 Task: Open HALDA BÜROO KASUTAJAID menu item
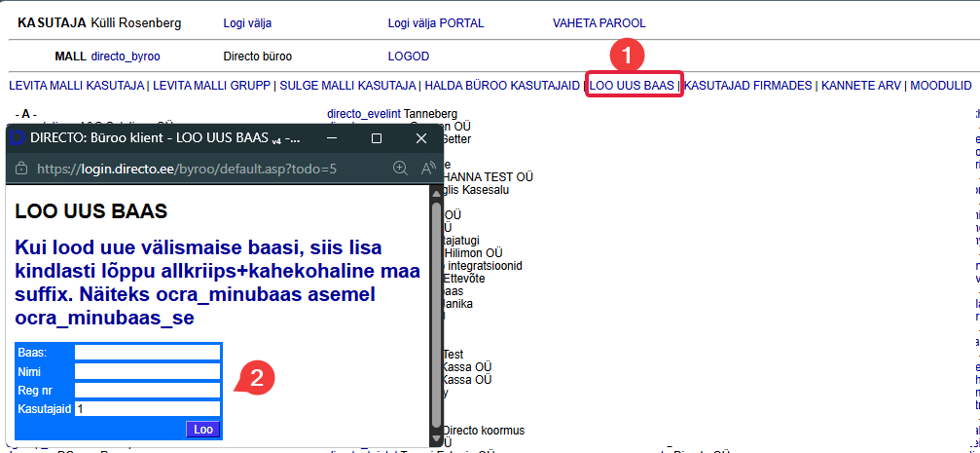[504, 86]
